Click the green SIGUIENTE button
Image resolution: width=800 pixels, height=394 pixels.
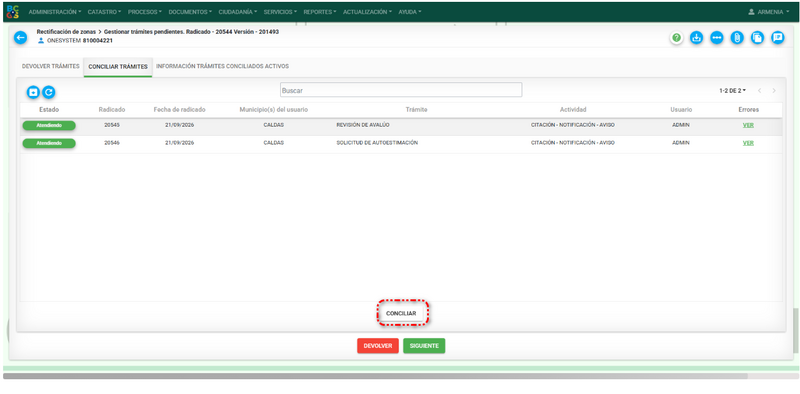[424, 346]
